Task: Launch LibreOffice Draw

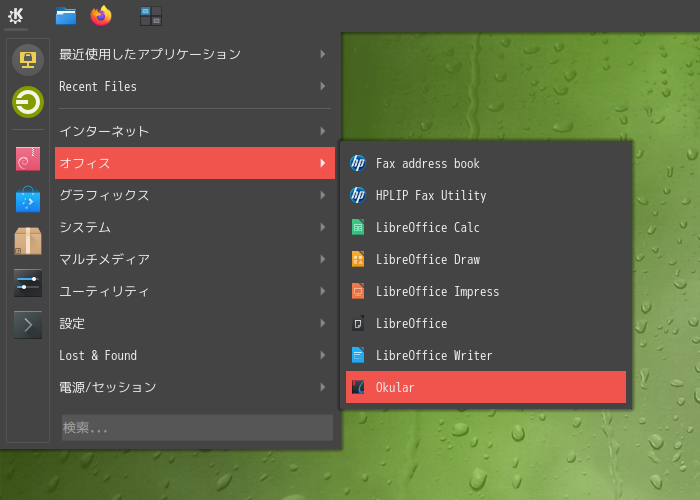Action: pos(486,259)
